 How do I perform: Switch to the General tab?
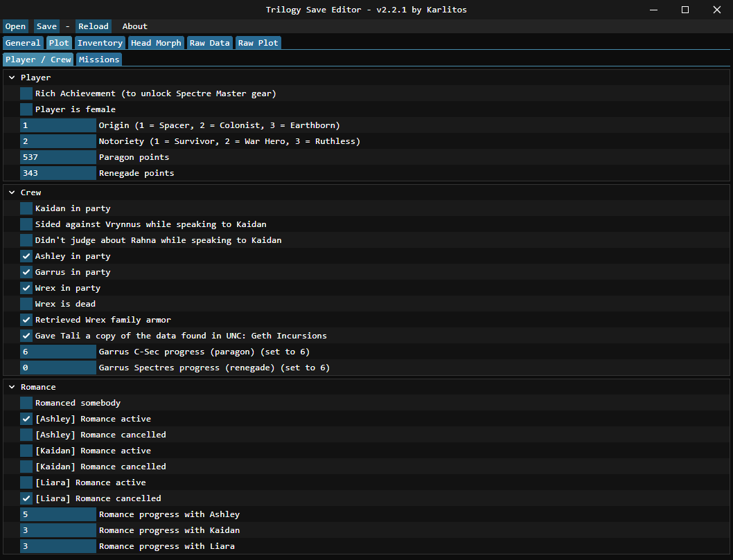click(23, 43)
